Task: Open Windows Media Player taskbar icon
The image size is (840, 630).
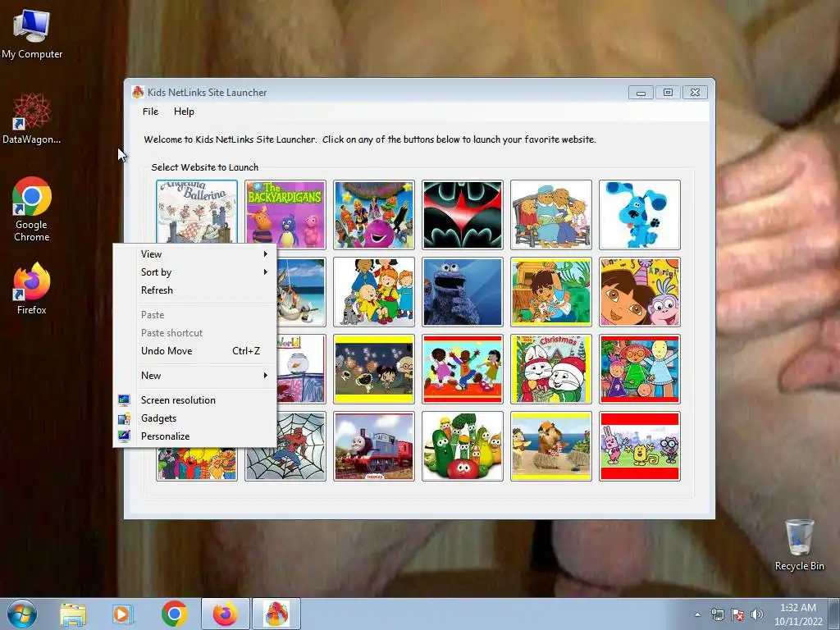Action: 123,614
